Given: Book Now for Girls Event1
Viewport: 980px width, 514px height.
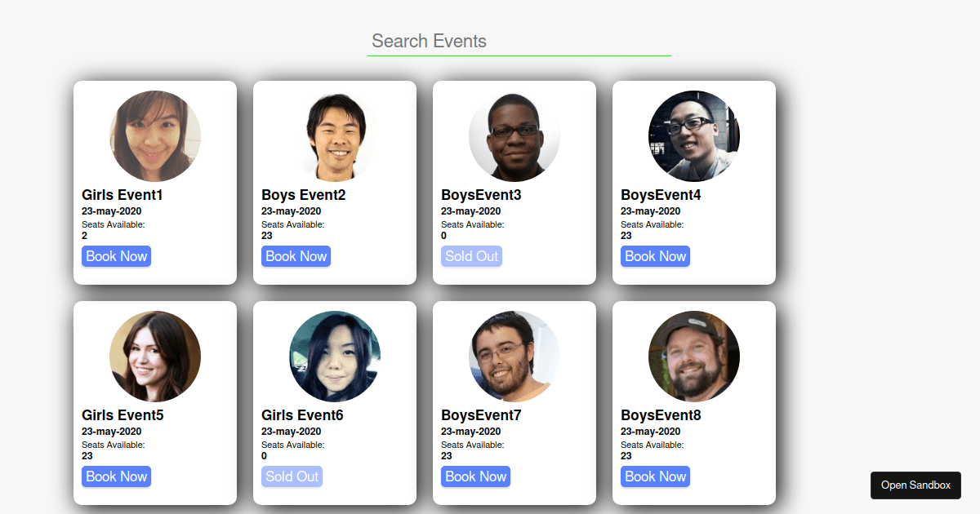Looking at the screenshot, I should coord(116,255).
